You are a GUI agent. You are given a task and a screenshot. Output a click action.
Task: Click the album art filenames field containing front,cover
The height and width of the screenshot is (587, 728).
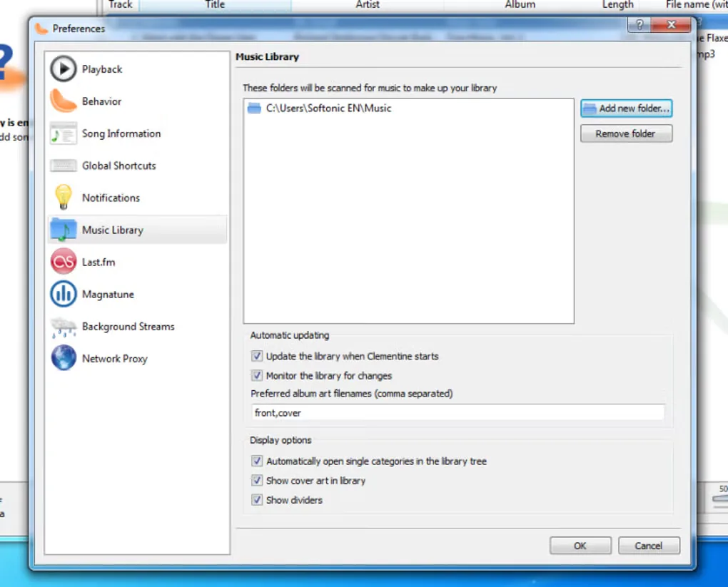pyautogui.click(x=457, y=412)
